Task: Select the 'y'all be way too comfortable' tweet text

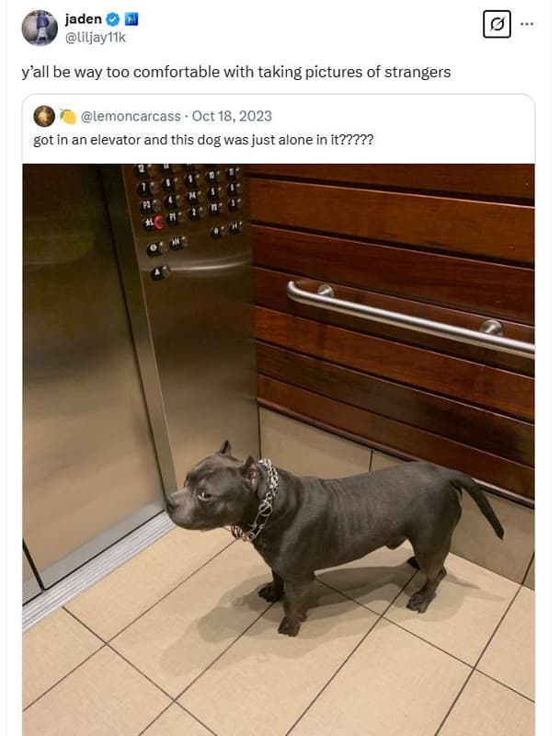Action: [x=236, y=73]
